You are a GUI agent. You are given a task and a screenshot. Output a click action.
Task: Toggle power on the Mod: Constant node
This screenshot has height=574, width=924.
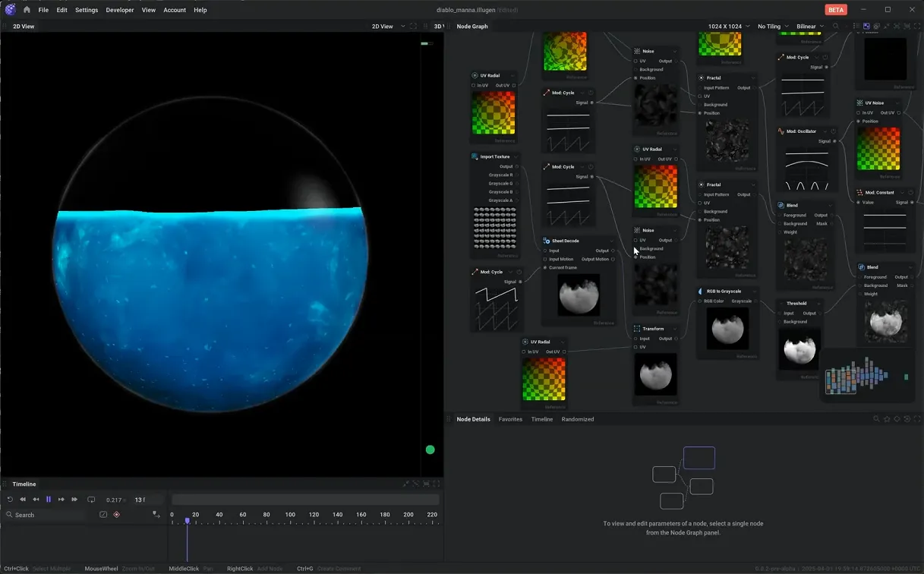(911, 192)
